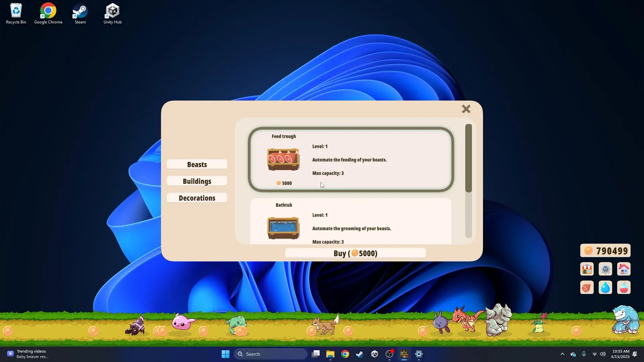Open the shop storefront icon

point(587,269)
